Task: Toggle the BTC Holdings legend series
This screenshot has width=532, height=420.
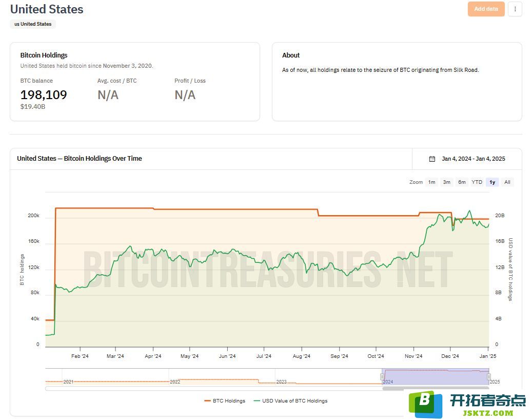Action: (x=225, y=401)
